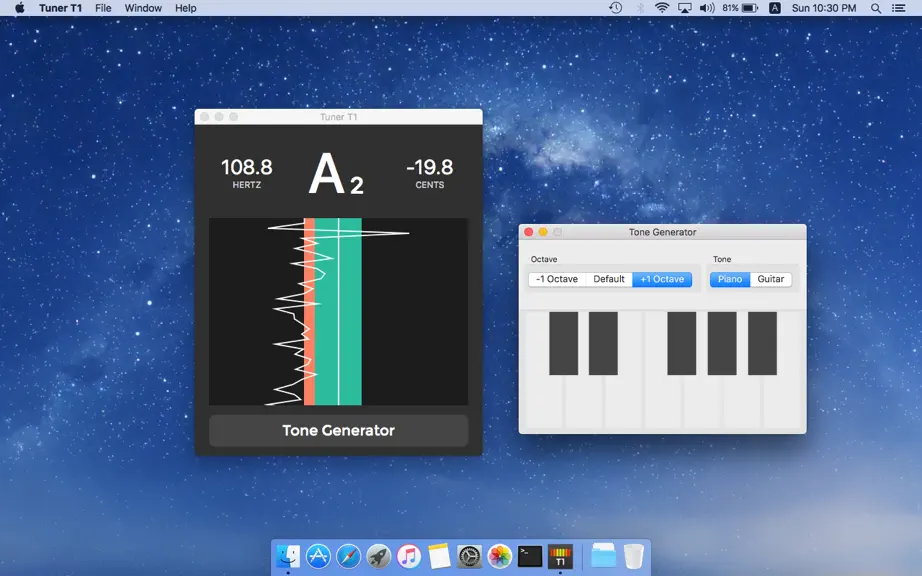The height and width of the screenshot is (576, 922).
Task: Launch iTunes from the Dock
Action: point(409,556)
